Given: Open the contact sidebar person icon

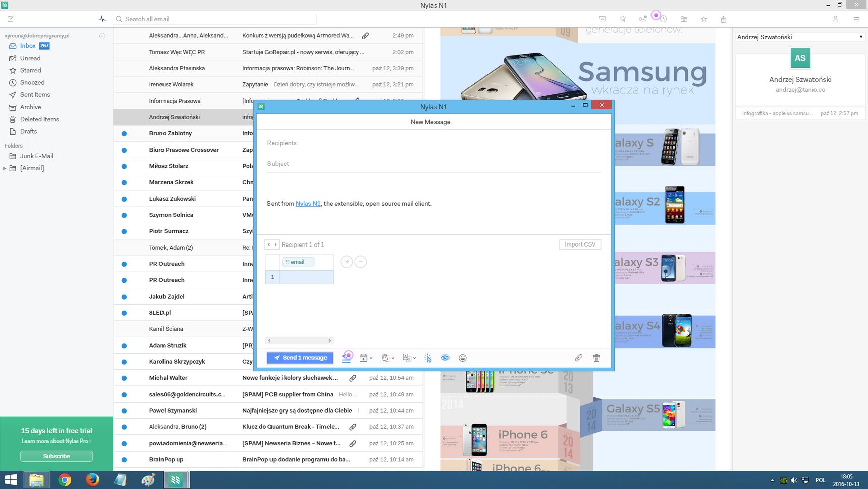Looking at the screenshot, I should (x=835, y=19).
